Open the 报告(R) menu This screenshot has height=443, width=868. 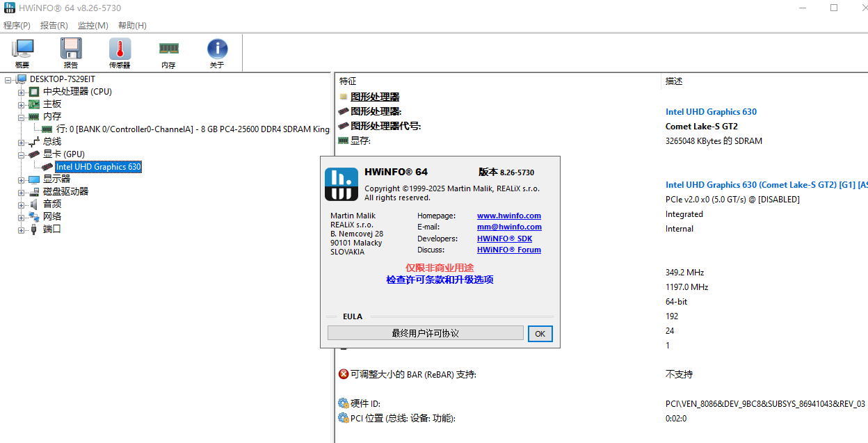tap(54, 26)
